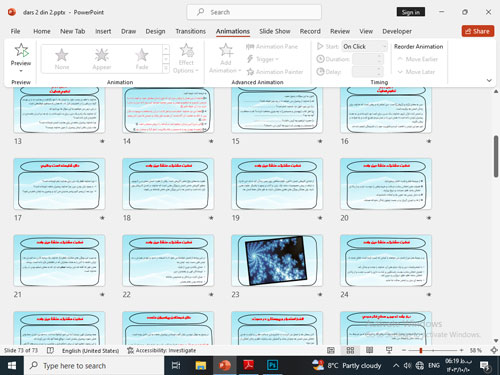
Task: Click the Search box in title bar
Action: tap(254, 12)
